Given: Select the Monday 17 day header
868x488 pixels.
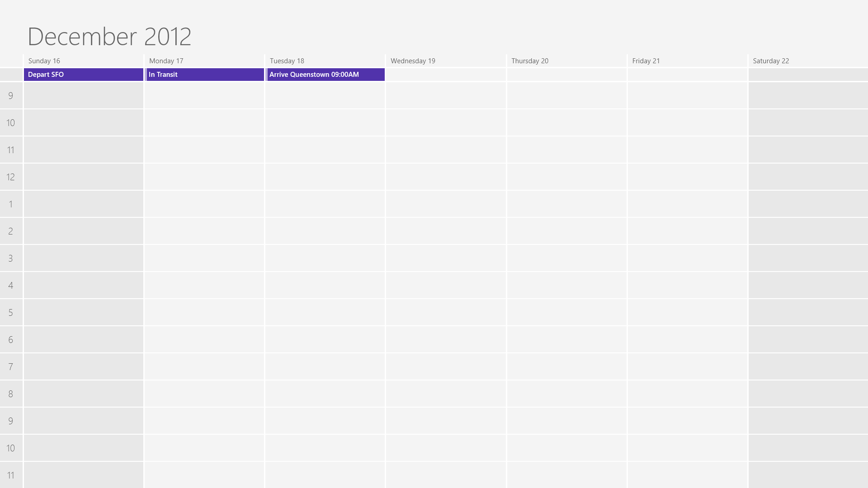Looking at the screenshot, I should coord(166,61).
